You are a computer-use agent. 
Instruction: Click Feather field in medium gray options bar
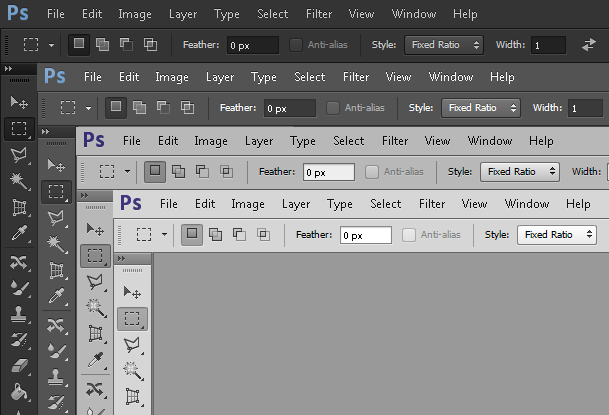[329, 172]
